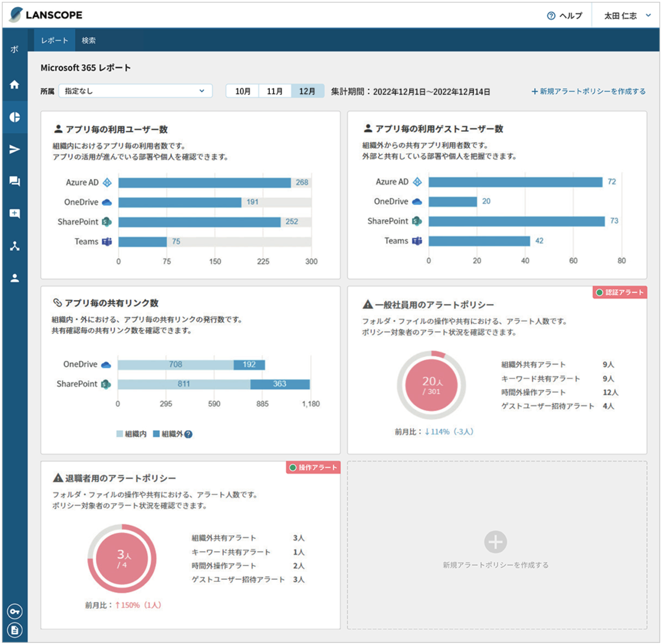
Task: Select the 10月 period button
Action: pos(242,91)
